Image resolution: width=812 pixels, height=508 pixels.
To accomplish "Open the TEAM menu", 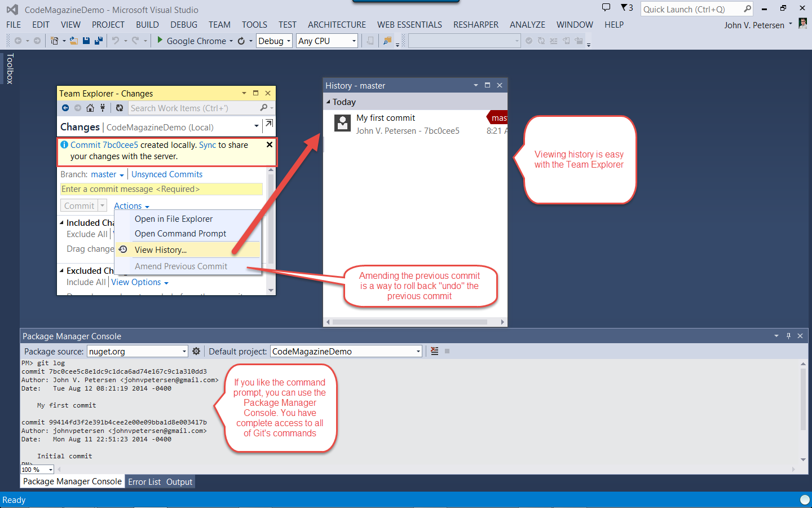I will [219, 25].
